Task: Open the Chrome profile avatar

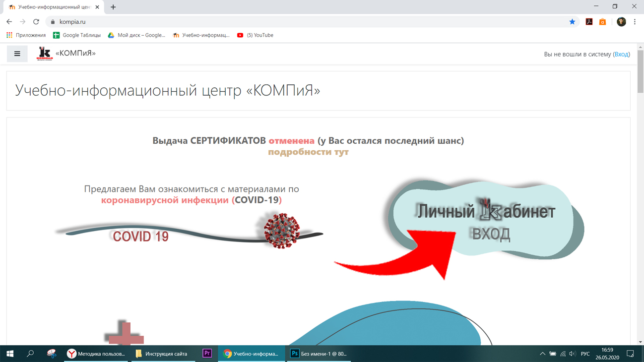Action: point(621,22)
